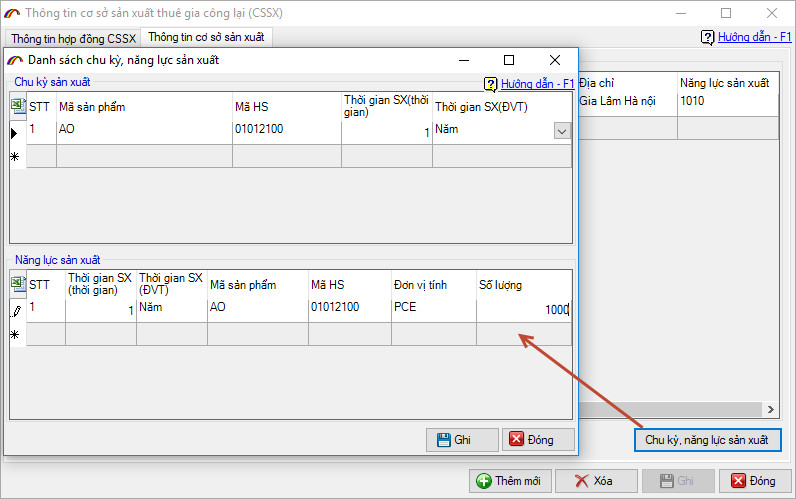
Task: Click new-row asterisk in Chu kỳ sản xuất grid
Action: pyautogui.click(x=17, y=157)
